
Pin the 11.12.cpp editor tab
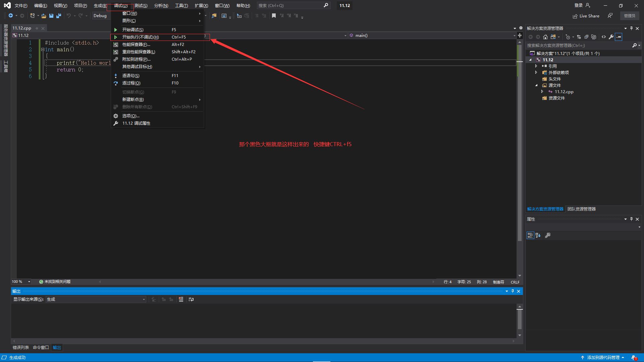tap(37, 28)
